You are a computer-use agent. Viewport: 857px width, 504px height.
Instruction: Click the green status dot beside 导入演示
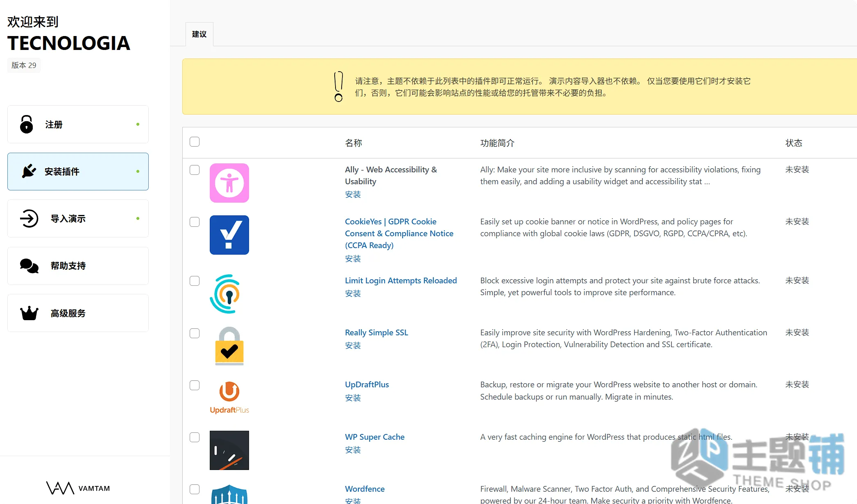138,218
